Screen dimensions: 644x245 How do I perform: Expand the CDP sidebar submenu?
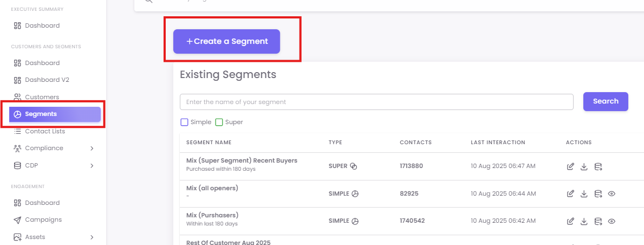(x=92, y=165)
